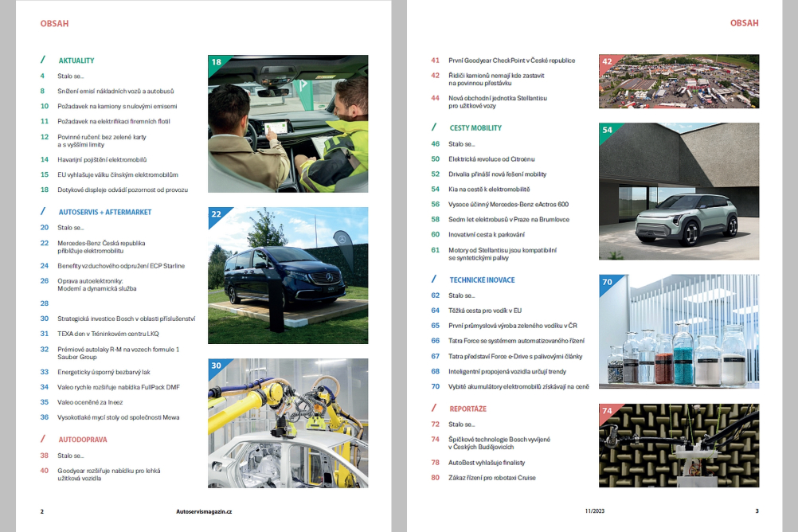798x532 pixels.
Task: Select the AUTODOPRAVA section heading
Action: click(83, 440)
